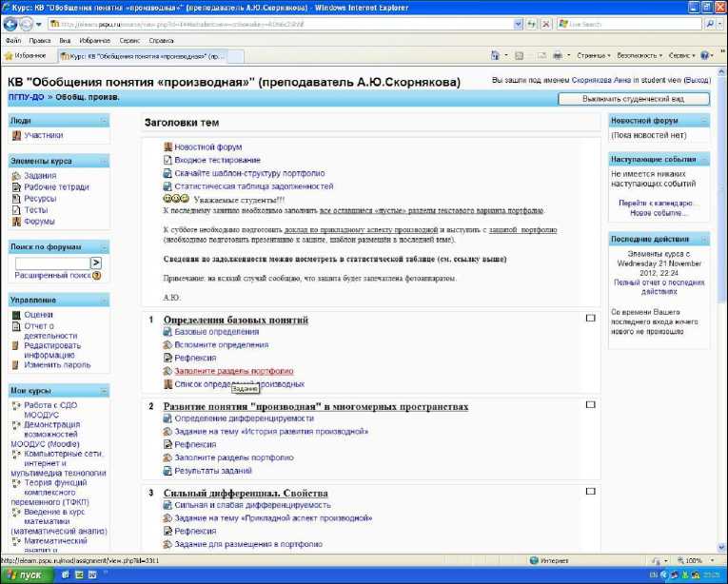This screenshot has height=584, width=728.
Task: Collapse the Наступающие события block
Action: point(704,160)
